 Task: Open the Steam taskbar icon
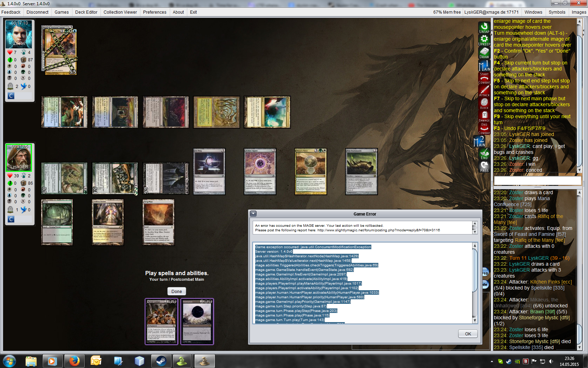pyautogui.click(x=161, y=361)
